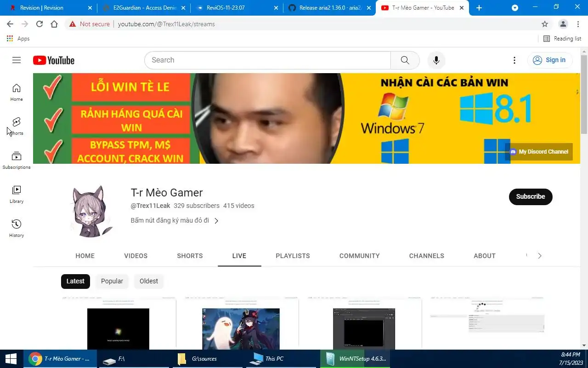This screenshot has height=368, width=588.
Task: Open Subscriptions in the left sidebar
Action: click(17, 161)
